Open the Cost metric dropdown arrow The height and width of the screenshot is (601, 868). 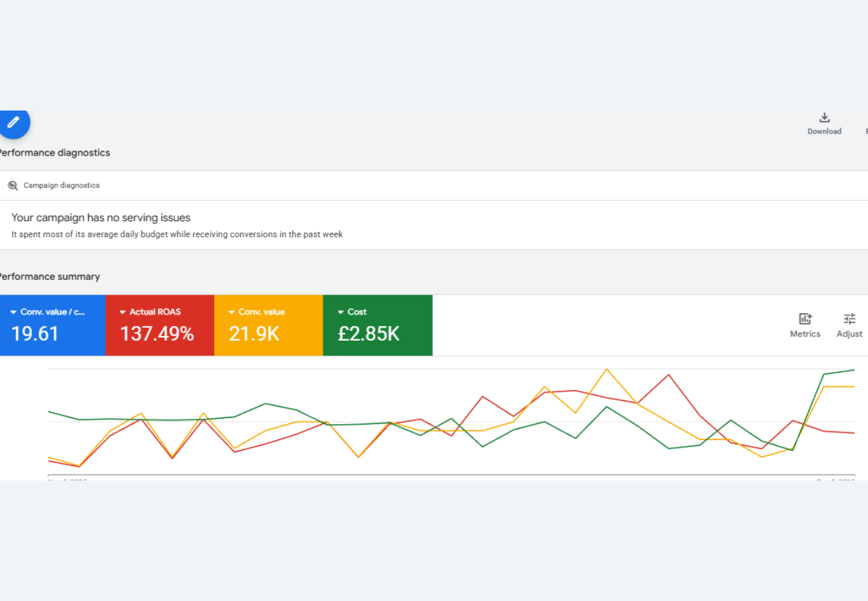pyautogui.click(x=341, y=313)
